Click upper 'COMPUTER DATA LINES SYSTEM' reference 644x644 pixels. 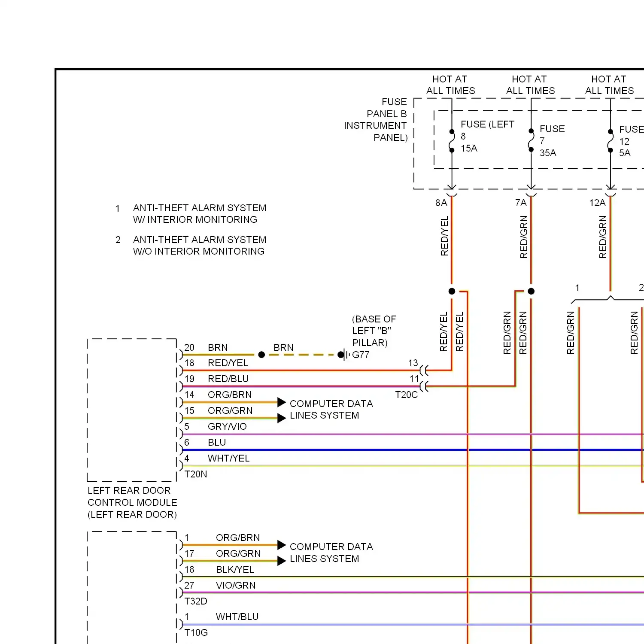331,410
